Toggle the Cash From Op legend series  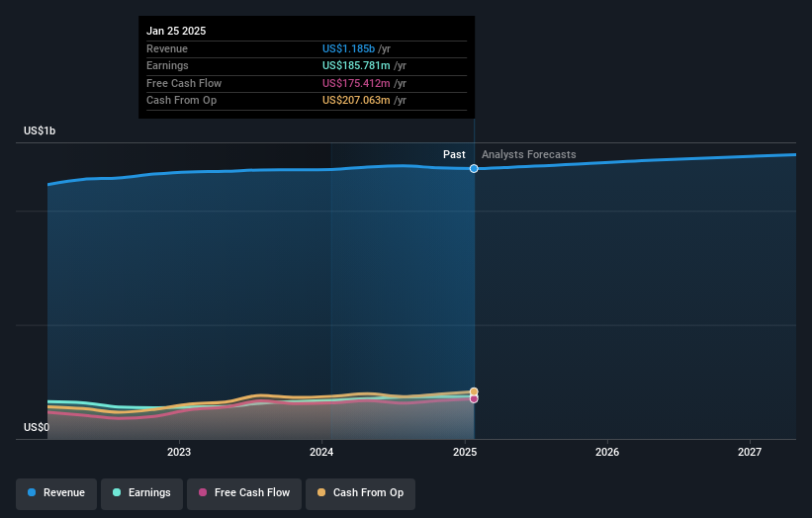(x=360, y=492)
